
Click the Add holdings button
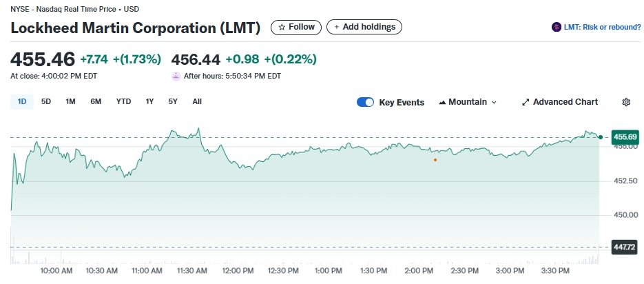pos(364,27)
